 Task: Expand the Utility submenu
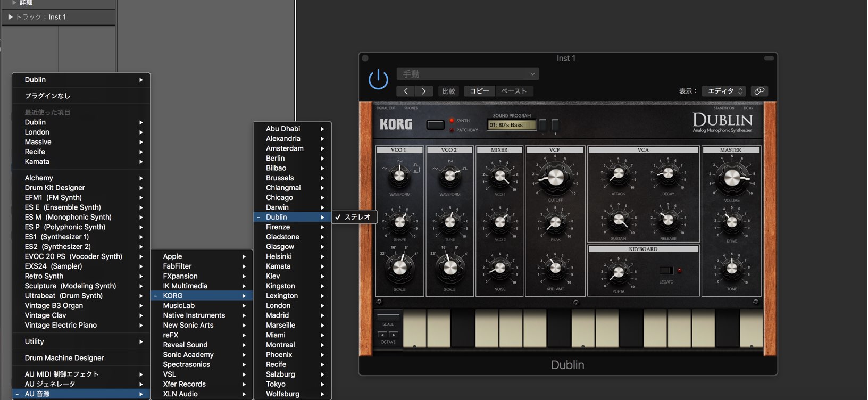tap(81, 341)
